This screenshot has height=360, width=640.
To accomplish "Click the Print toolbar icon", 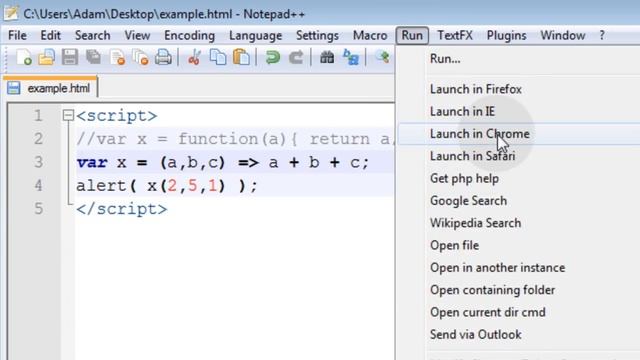I will tap(163, 57).
